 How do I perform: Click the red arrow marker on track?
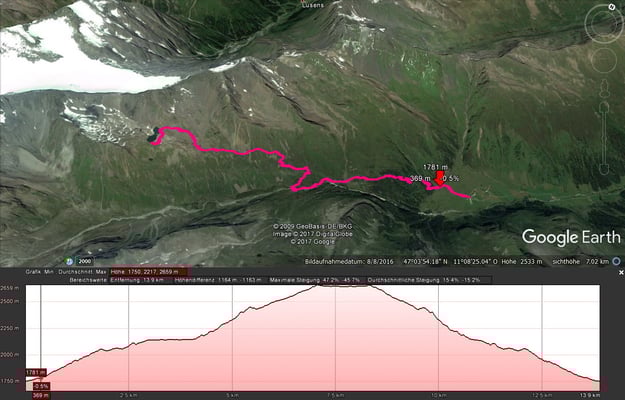point(440,178)
